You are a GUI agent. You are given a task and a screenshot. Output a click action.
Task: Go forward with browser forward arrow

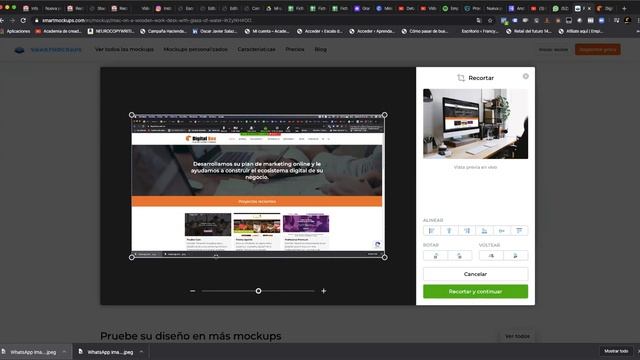pos(12,20)
